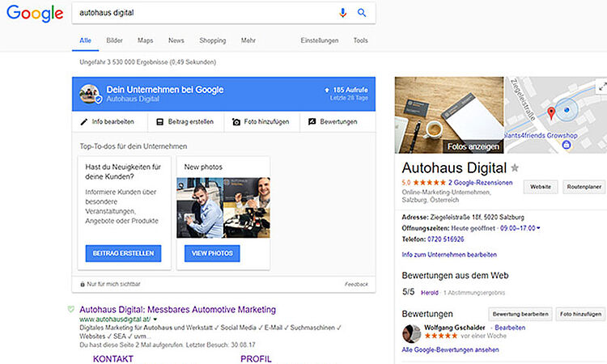Expand the opening hours 09:00–17:00 dropdown
Image resolution: width=607 pixels, height=364 pixels.
539,228
